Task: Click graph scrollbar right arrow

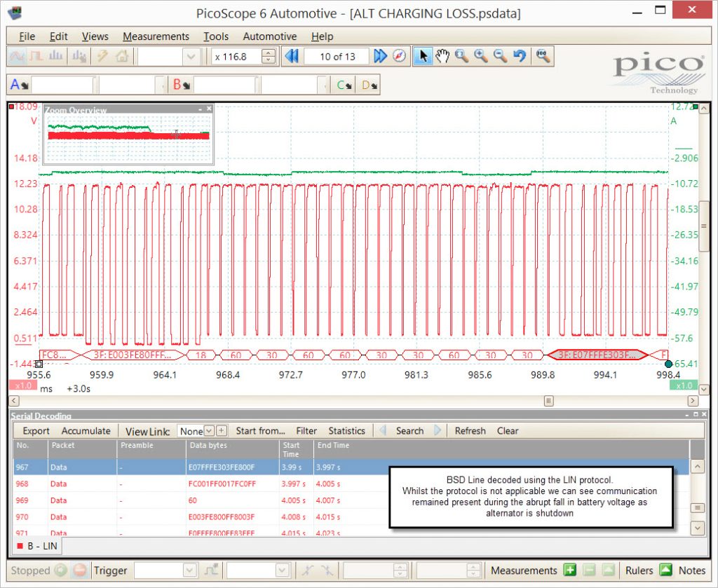Action: coord(693,401)
